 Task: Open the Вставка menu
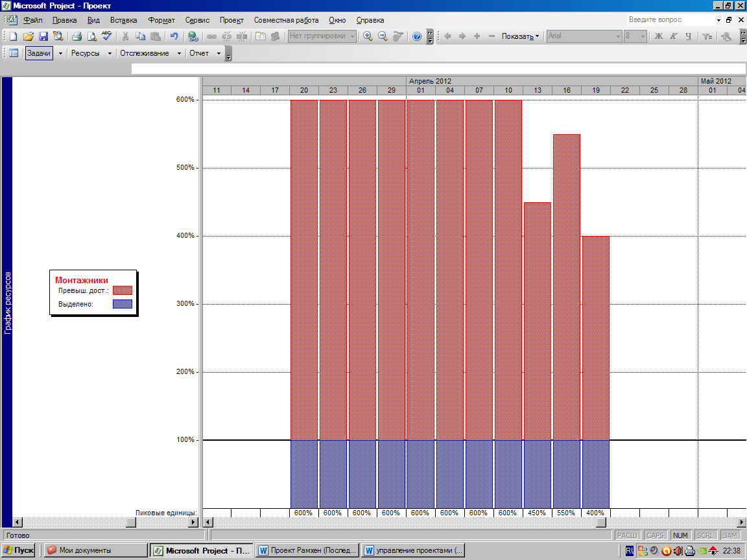[x=123, y=20]
